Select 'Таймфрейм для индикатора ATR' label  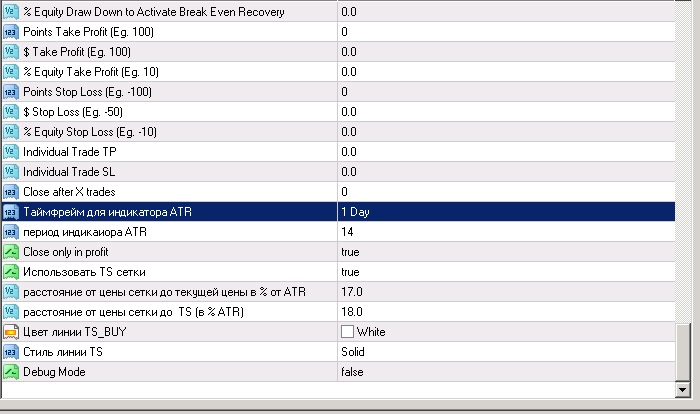click(108, 212)
